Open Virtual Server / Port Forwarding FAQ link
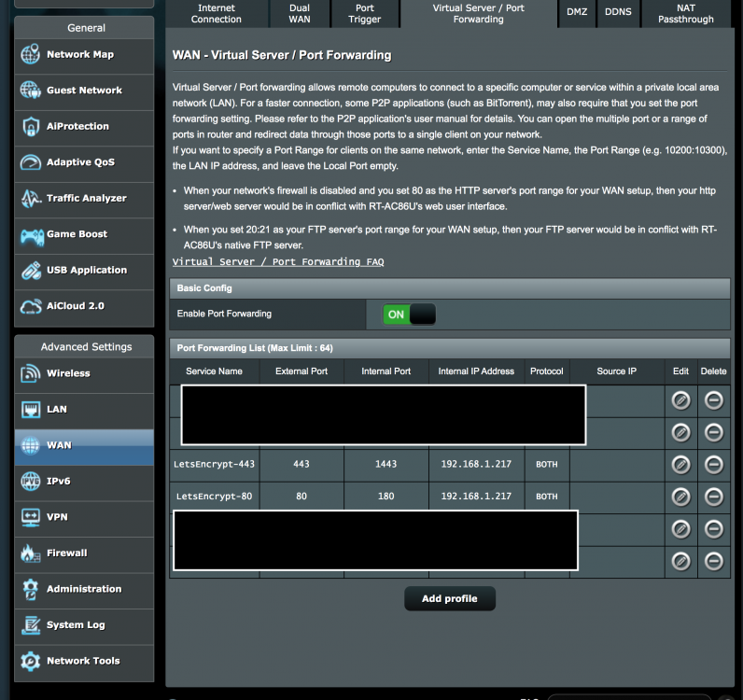Image resolution: width=743 pixels, height=700 pixels. (x=278, y=261)
